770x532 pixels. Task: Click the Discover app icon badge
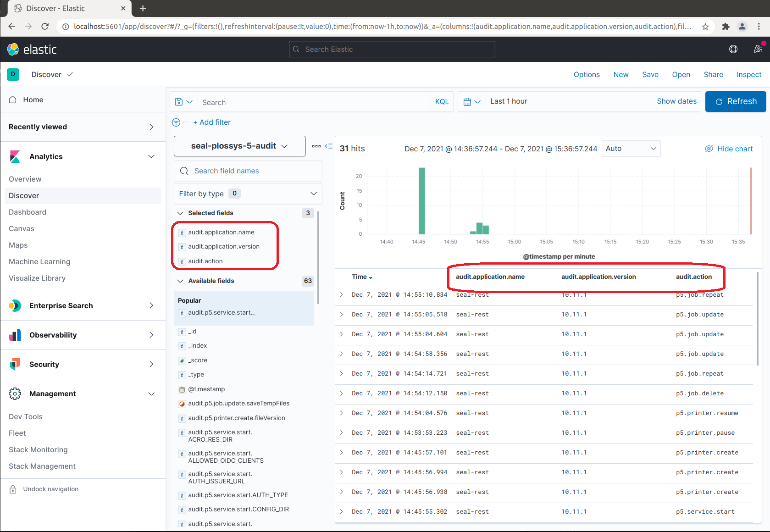click(13, 74)
